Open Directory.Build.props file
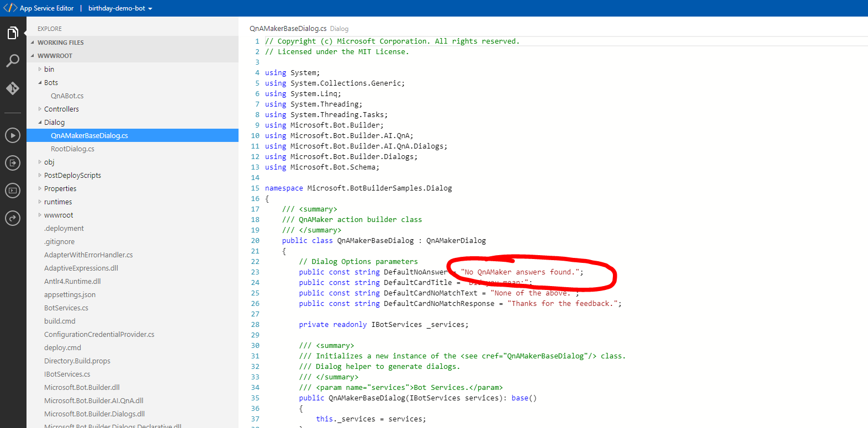 [77, 361]
